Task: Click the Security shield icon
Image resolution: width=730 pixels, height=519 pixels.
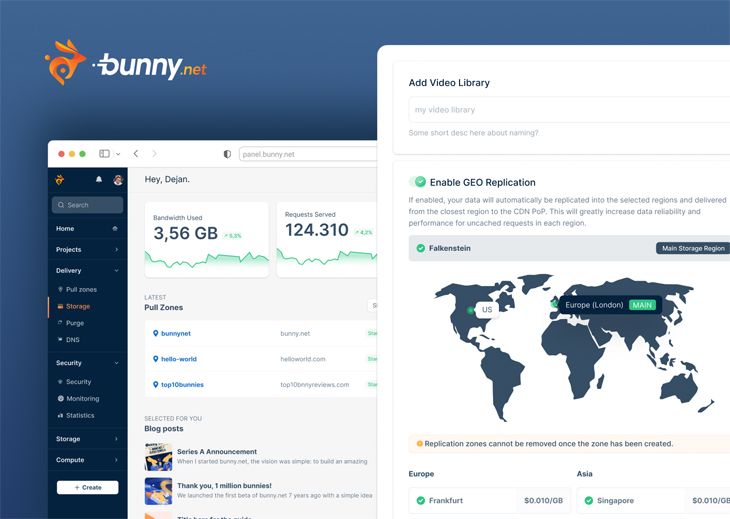Action: coord(60,382)
